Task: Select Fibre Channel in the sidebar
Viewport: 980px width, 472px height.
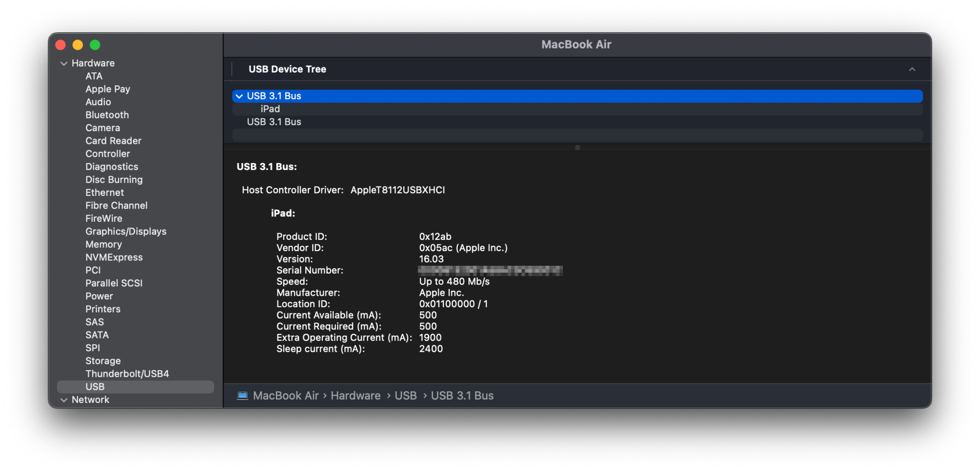Action: pos(117,206)
